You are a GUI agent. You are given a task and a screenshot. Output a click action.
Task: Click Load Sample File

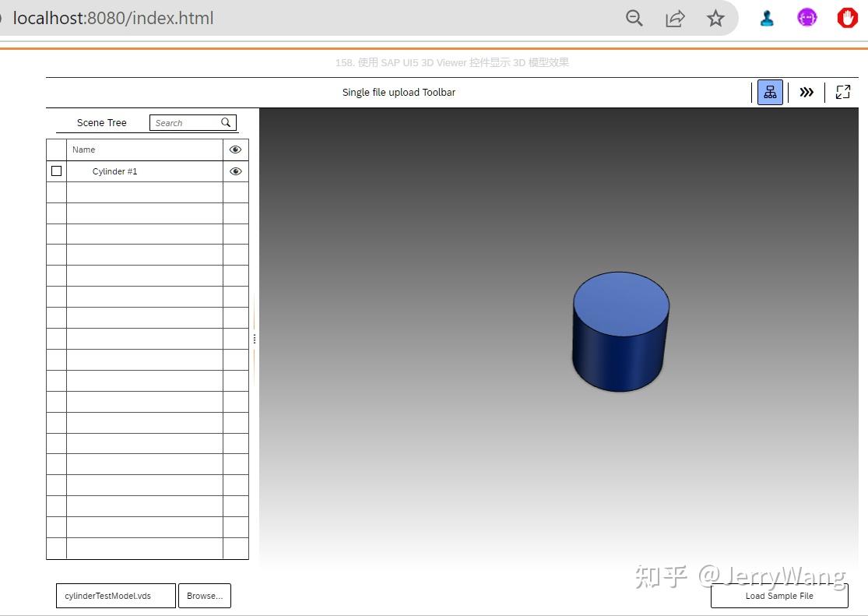click(779, 596)
